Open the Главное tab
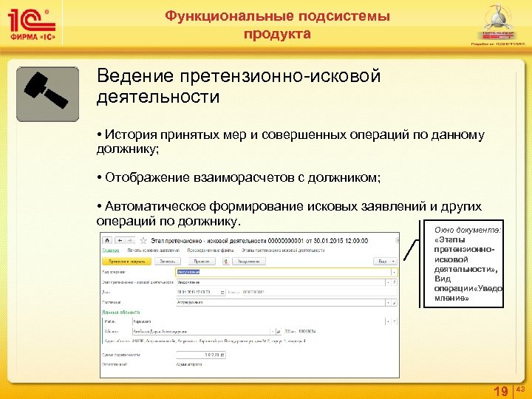 point(111,250)
